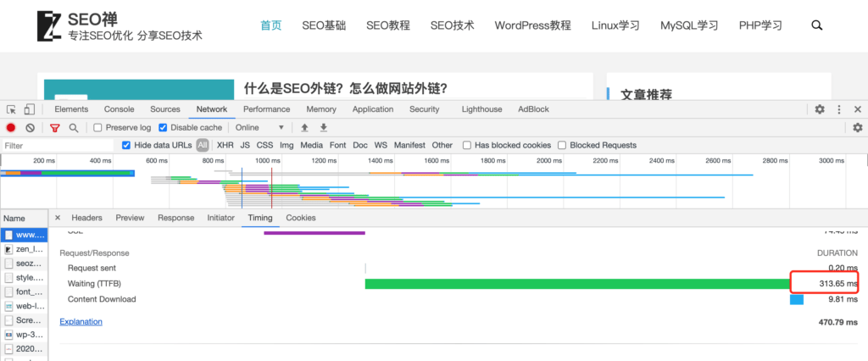Screen dimensions: 868x361
Task: Open the Performance tab
Action: (x=267, y=109)
